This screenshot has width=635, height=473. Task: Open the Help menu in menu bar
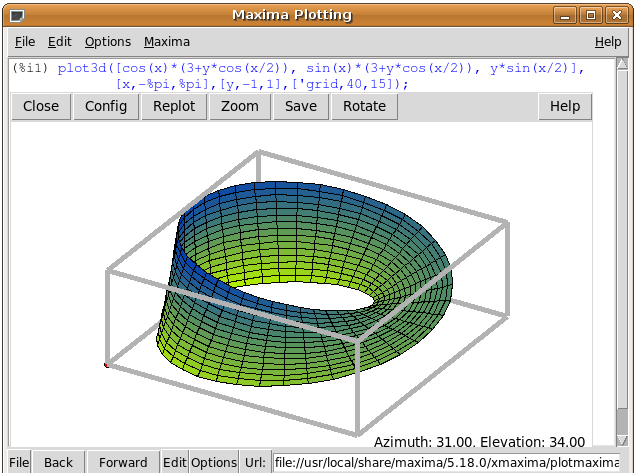coord(607,42)
